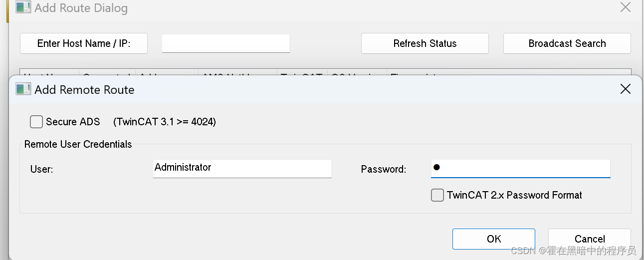Click the (TwinCAT 3.1 >= 4024) note
This screenshot has height=260, width=644.
point(165,122)
